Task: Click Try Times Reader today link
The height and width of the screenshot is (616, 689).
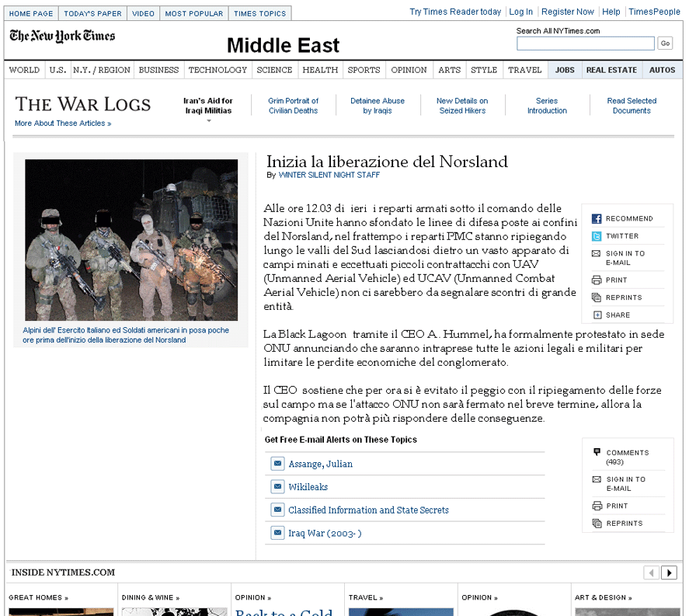Action: 455,12
